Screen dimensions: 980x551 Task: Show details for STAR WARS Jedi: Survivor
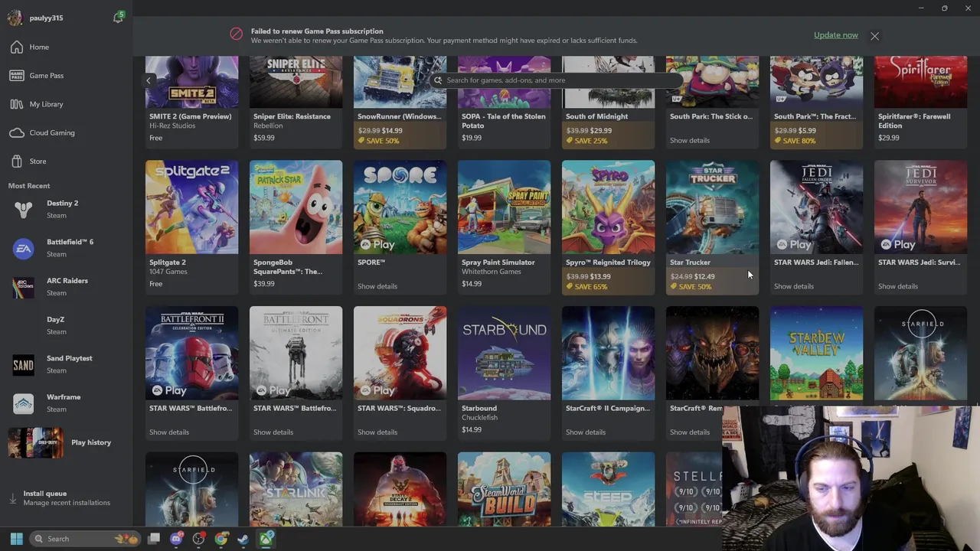click(898, 286)
